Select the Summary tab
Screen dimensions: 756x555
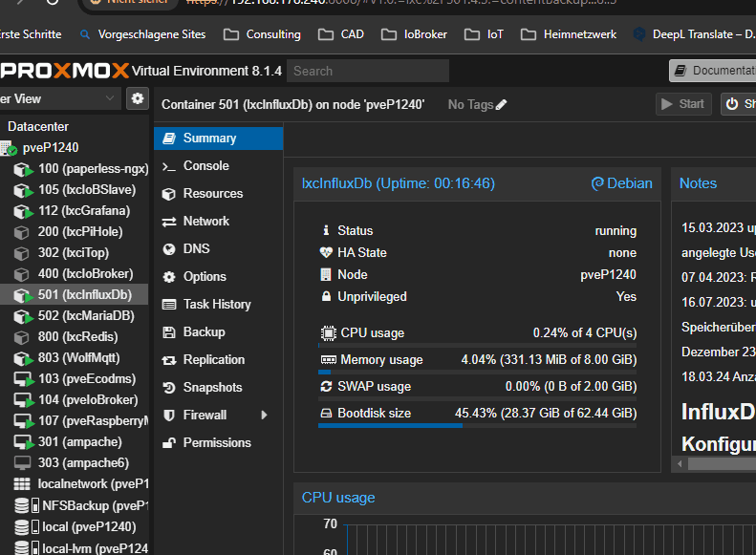[219, 139]
